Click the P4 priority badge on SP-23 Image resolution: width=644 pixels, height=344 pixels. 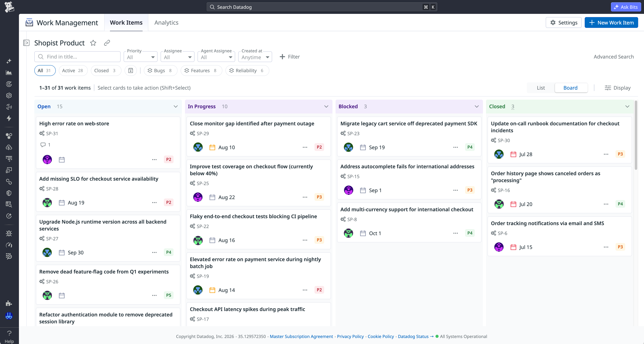coord(470,147)
